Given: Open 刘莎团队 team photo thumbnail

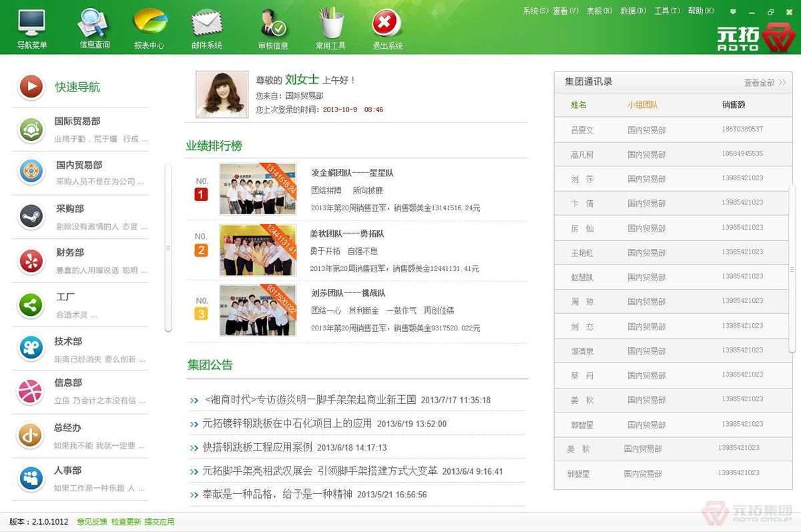Looking at the screenshot, I should point(258,310).
